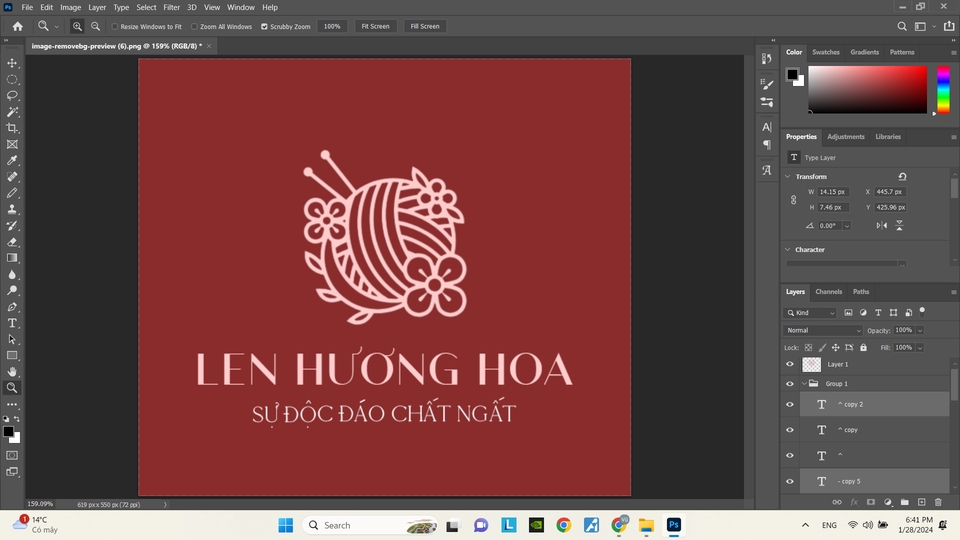Hide the '- copy 5' layer eye
Screen dimensions: 960x540
[x=790, y=481]
